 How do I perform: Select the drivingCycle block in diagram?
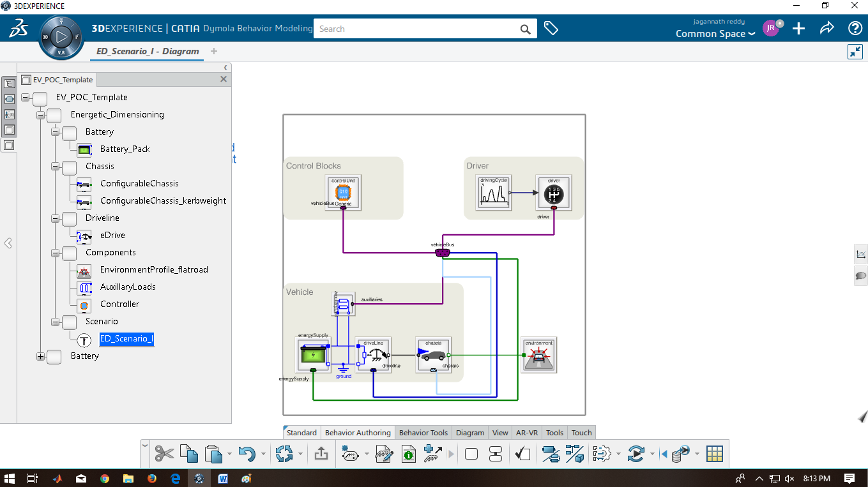494,192
